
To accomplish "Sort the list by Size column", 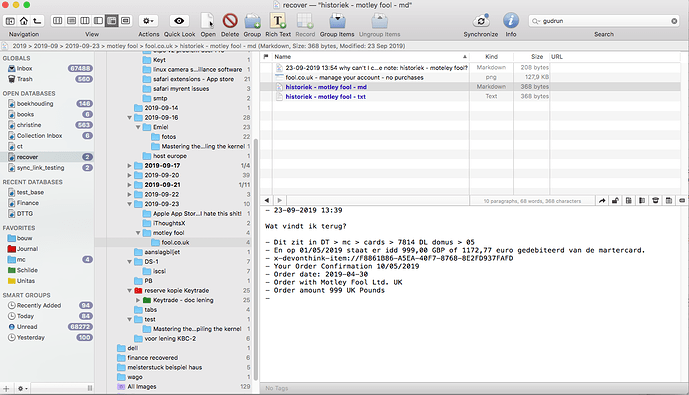I will (531, 57).
